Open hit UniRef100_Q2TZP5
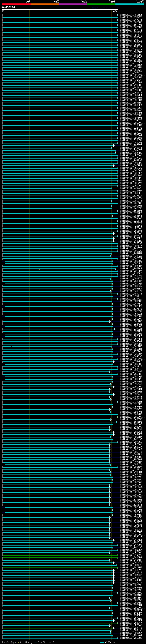Viewport: 146px width, 644px height. point(131,271)
